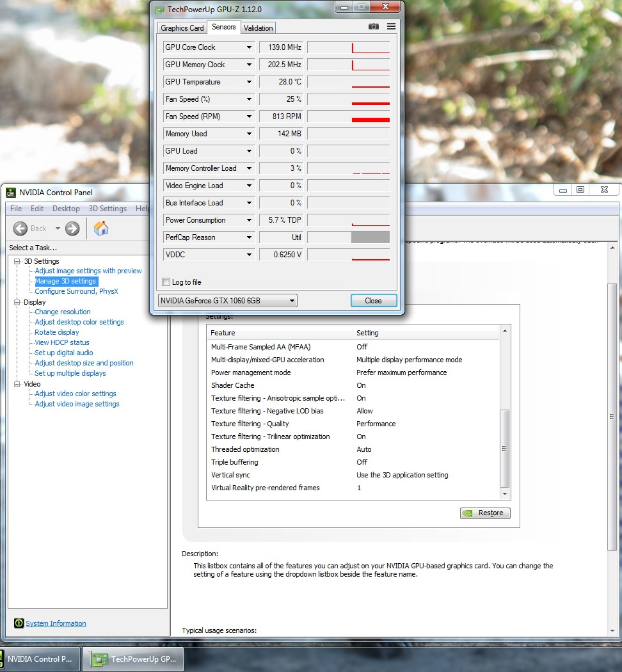622x672 pixels.
Task: Click the NVIDIA Control Panel title bar icon
Action: click(11, 193)
